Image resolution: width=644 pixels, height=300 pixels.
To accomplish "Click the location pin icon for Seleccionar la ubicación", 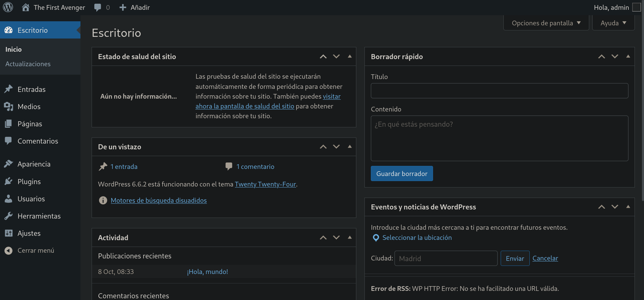I will click(376, 238).
